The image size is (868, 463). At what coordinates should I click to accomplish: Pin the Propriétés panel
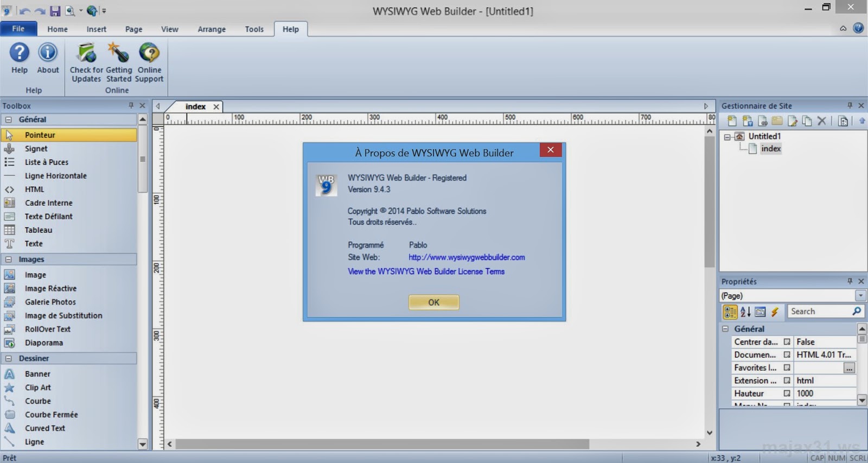click(x=850, y=281)
